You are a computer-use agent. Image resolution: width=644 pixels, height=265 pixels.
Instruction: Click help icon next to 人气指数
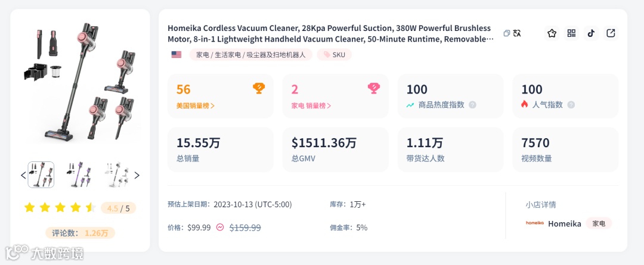pyautogui.click(x=571, y=105)
